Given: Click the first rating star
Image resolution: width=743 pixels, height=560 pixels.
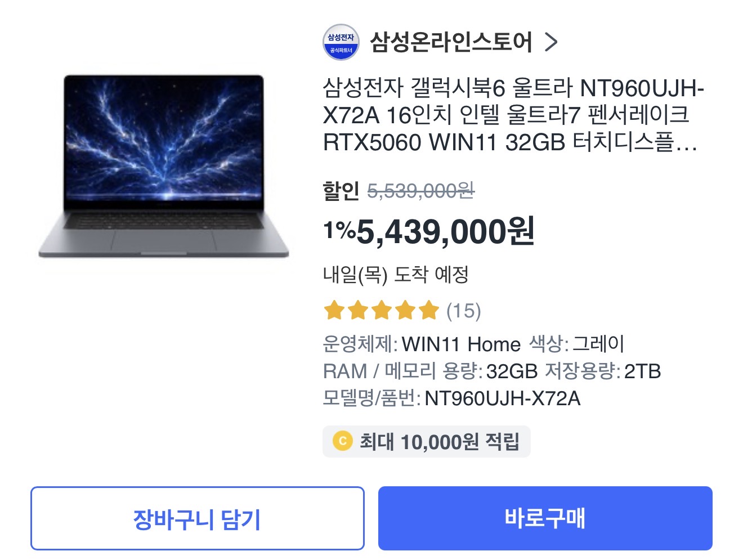Looking at the screenshot, I should pos(334,310).
